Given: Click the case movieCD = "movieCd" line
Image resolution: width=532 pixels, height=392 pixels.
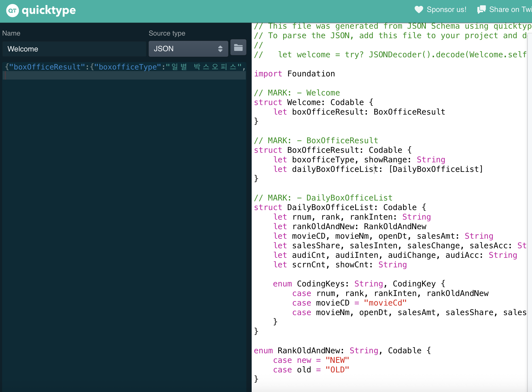Looking at the screenshot, I should coord(349,303).
